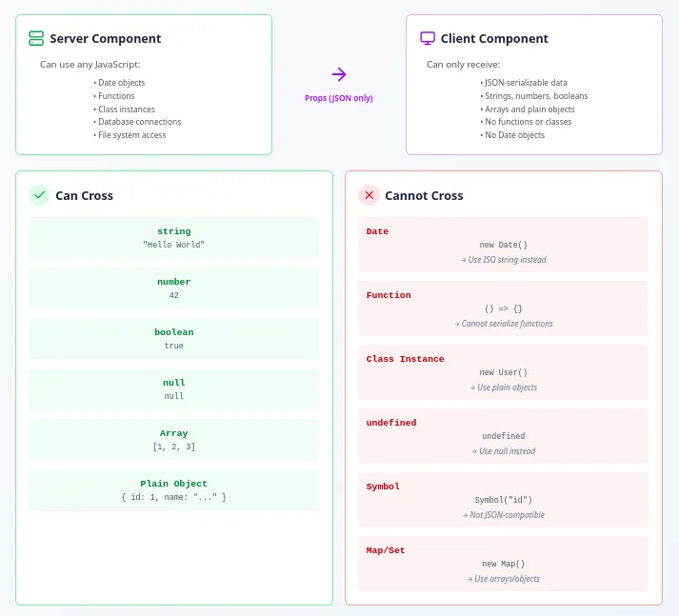
Task: Click the Client Component heading
Action: tap(494, 39)
